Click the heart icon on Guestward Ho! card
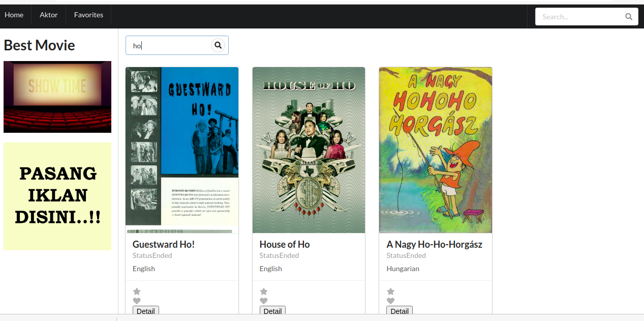This screenshot has width=644, height=321. point(137,301)
